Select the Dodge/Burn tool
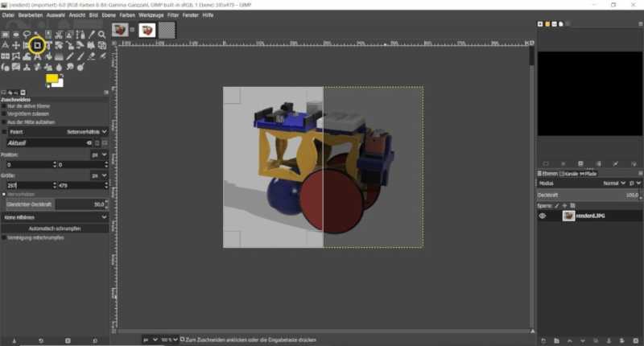The height and width of the screenshot is (346, 644). point(80,67)
